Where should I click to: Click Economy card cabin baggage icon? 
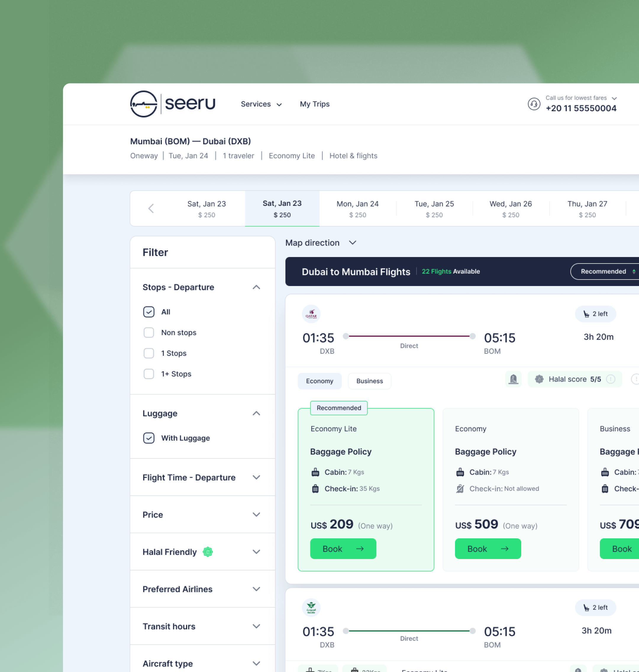coord(460,472)
